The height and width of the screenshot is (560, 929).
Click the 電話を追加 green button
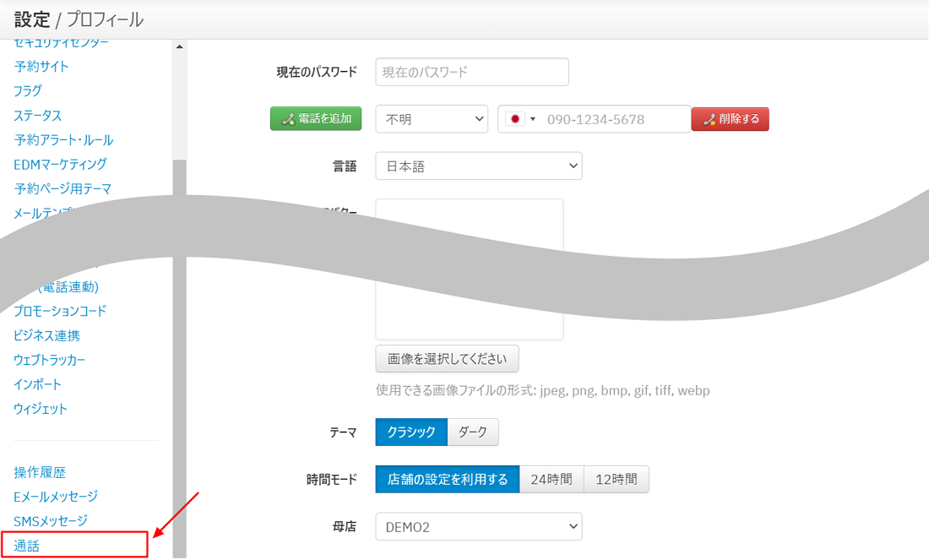tap(316, 119)
